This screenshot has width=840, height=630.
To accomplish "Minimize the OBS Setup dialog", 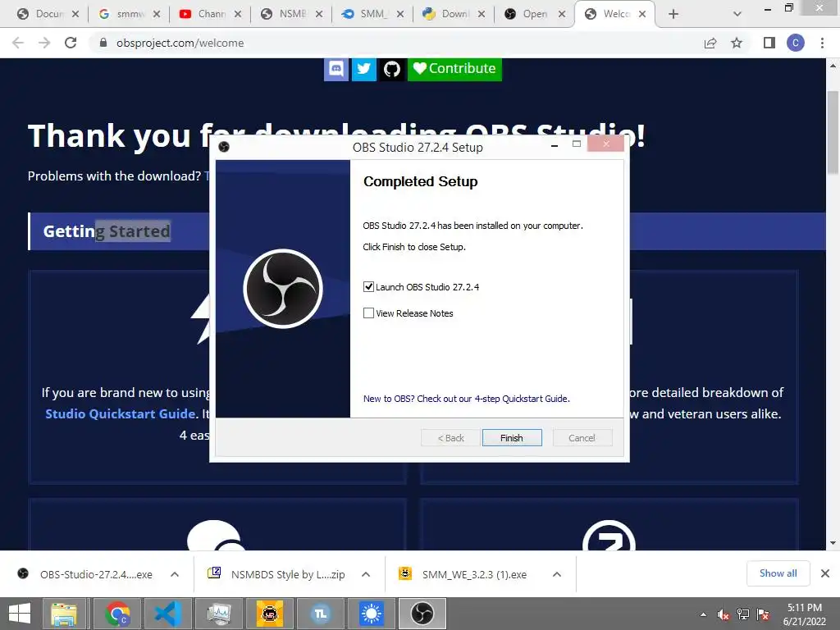I will pyautogui.click(x=555, y=144).
